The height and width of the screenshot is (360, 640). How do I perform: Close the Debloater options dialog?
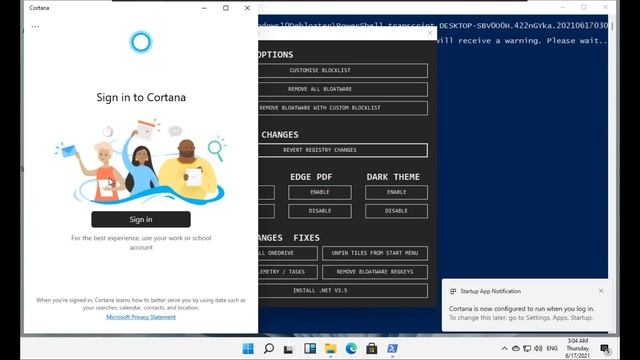coord(430,33)
